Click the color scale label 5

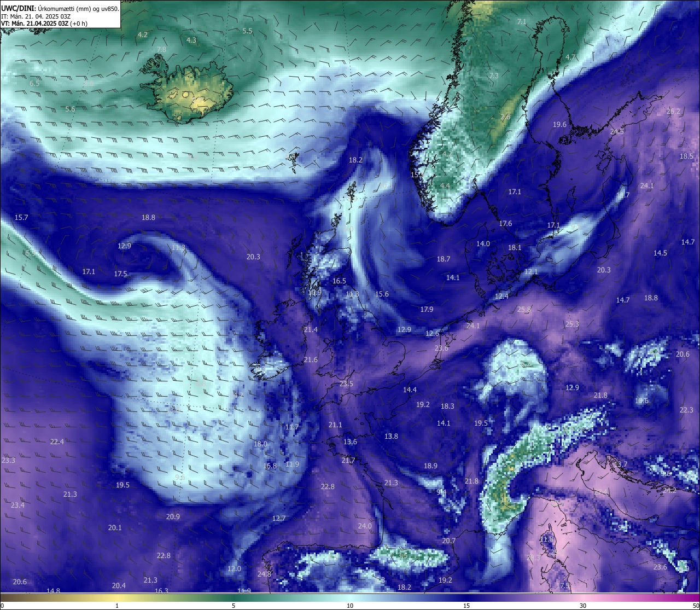tap(234, 606)
